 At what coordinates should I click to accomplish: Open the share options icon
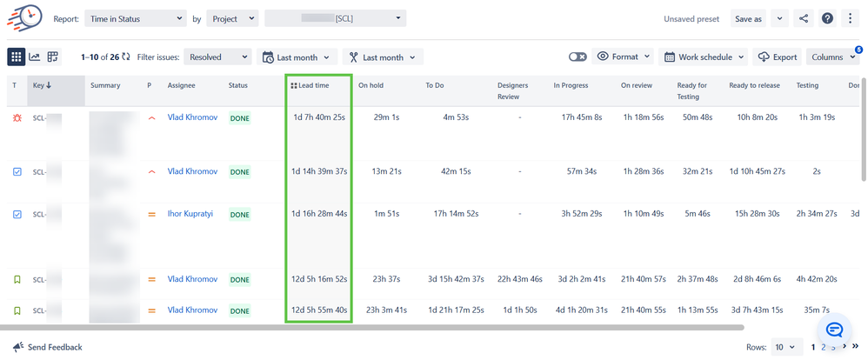pyautogui.click(x=804, y=18)
